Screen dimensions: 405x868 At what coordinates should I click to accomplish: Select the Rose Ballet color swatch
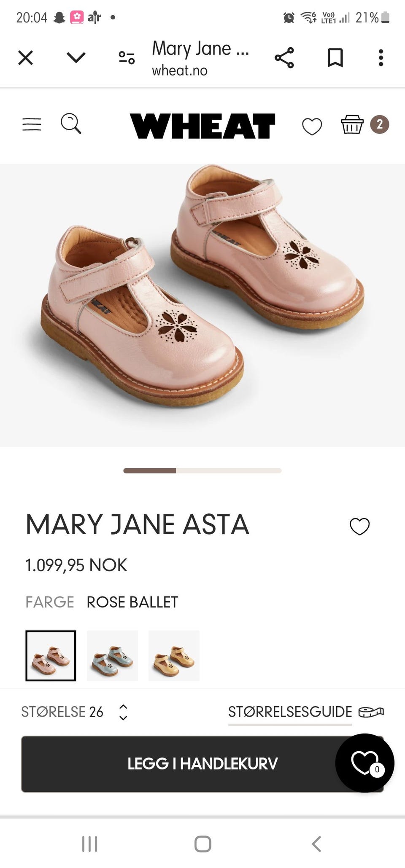coord(51,656)
